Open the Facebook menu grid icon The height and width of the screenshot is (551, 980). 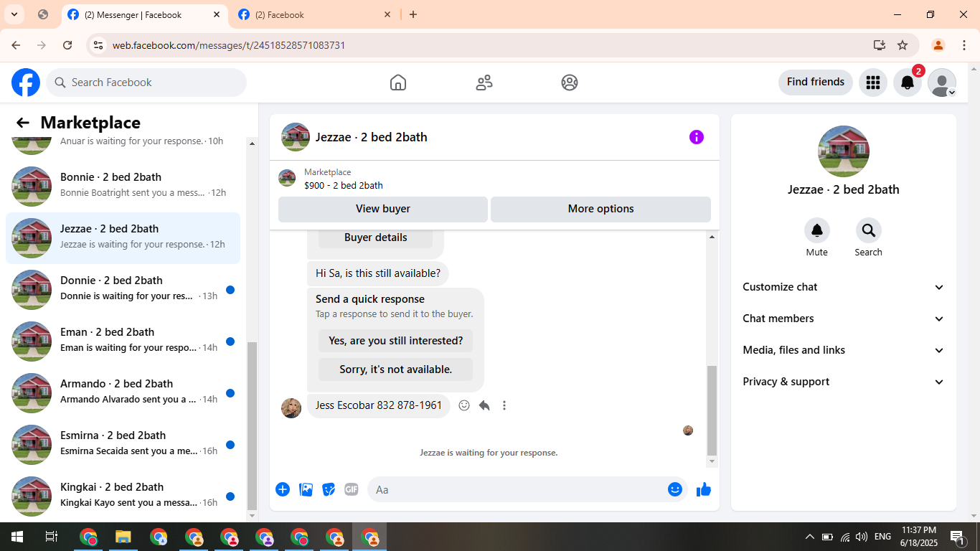click(873, 83)
